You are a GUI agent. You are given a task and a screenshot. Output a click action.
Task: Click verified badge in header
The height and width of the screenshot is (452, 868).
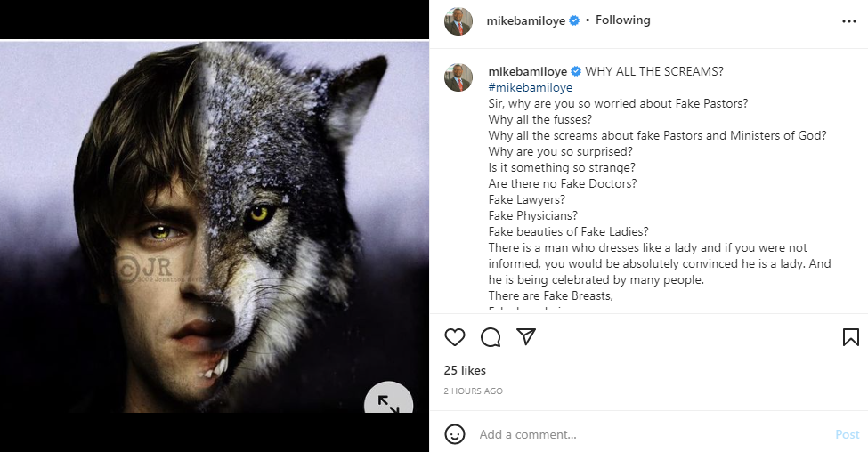575,20
